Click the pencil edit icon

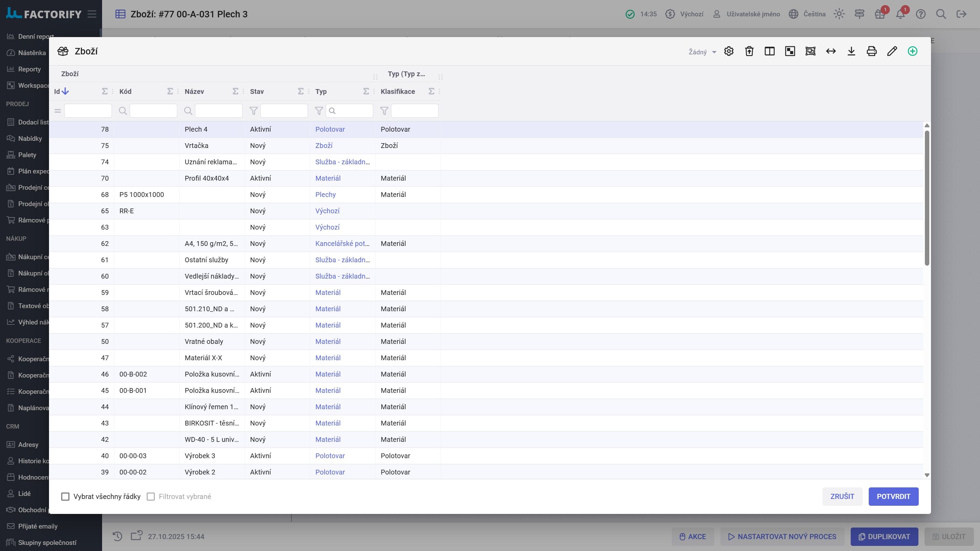[x=892, y=51]
